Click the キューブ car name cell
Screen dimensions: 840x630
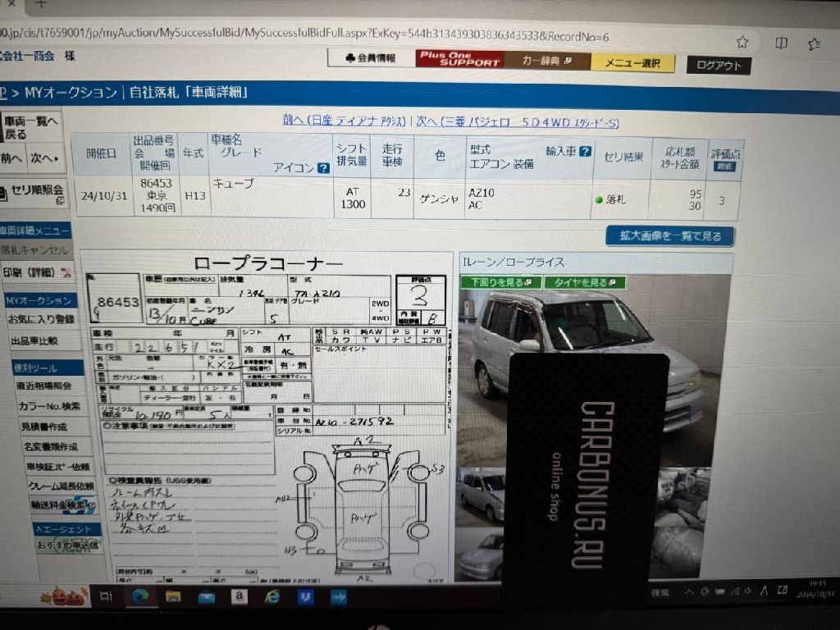272,197
